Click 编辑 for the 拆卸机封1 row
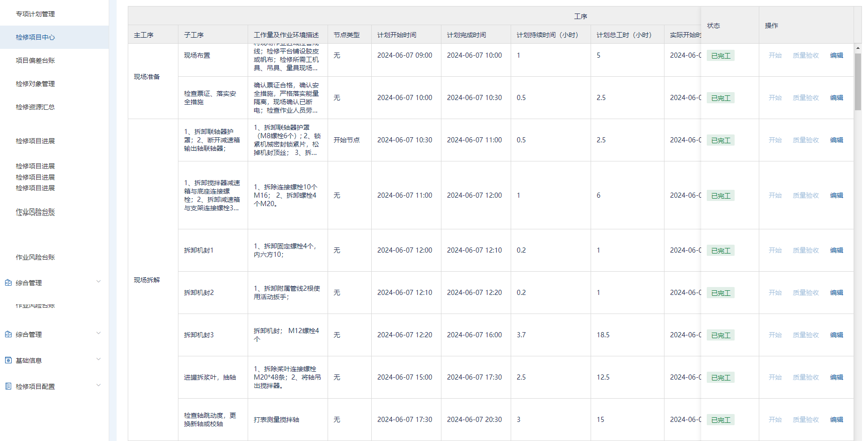The width and height of the screenshot is (868, 441). pos(836,250)
